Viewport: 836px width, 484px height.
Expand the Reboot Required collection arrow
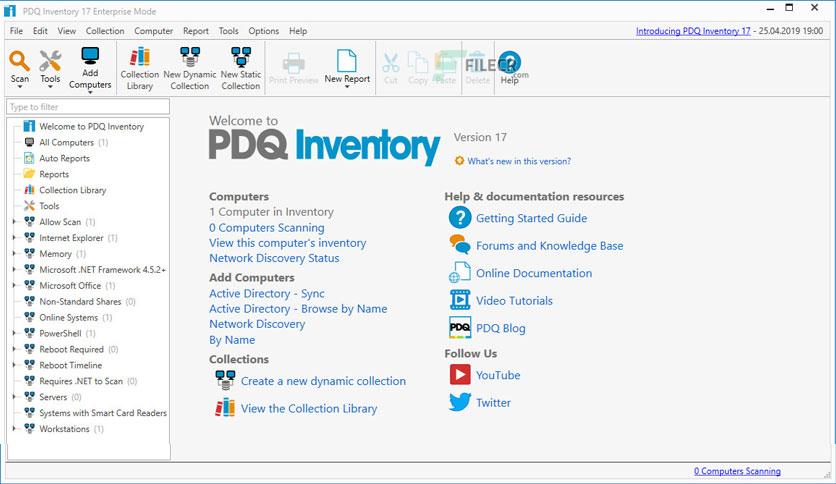(14, 349)
